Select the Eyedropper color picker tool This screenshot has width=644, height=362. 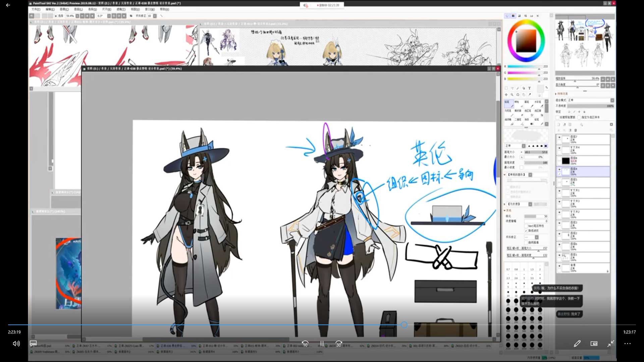[x=530, y=95]
